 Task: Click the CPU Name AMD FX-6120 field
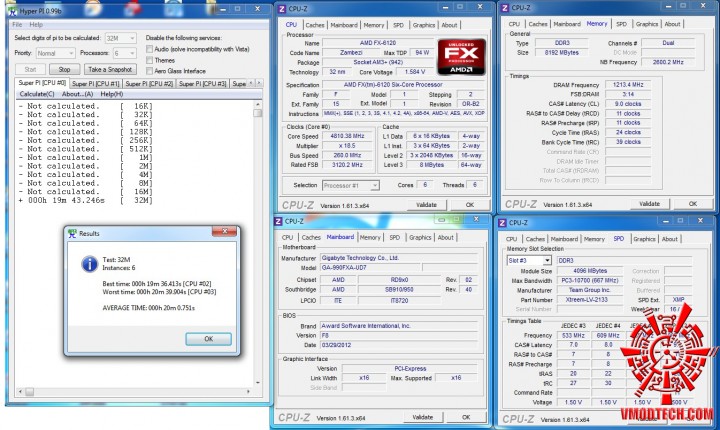tap(377, 43)
